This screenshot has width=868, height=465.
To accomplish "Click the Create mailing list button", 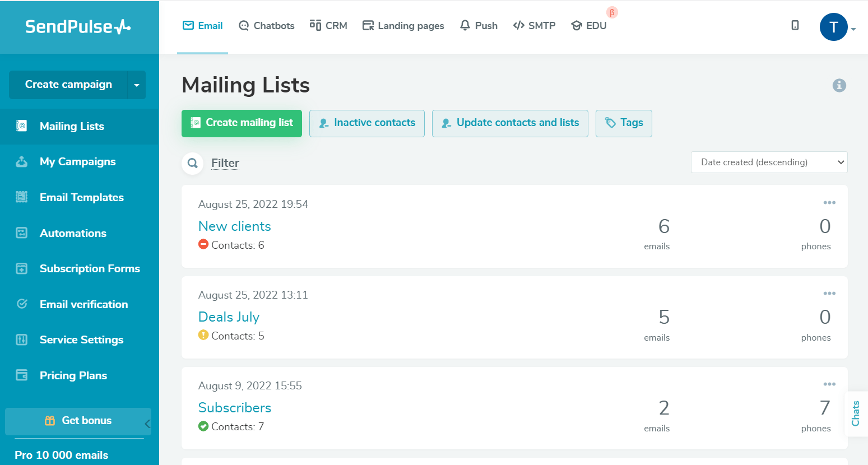I will pos(242,123).
